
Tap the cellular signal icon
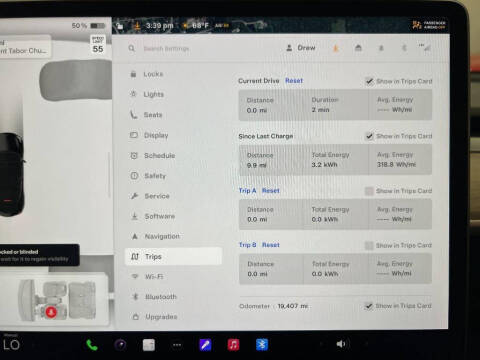point(425,47)
